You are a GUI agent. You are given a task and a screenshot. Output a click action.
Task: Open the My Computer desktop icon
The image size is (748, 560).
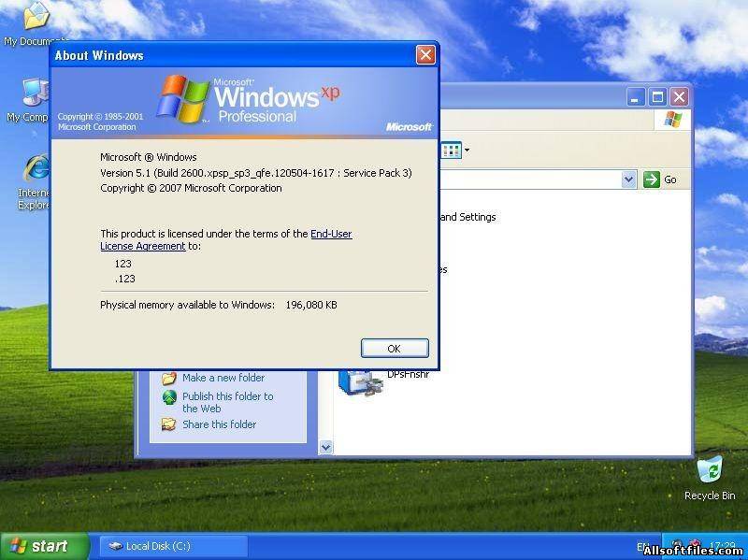[x=35, y=93]
